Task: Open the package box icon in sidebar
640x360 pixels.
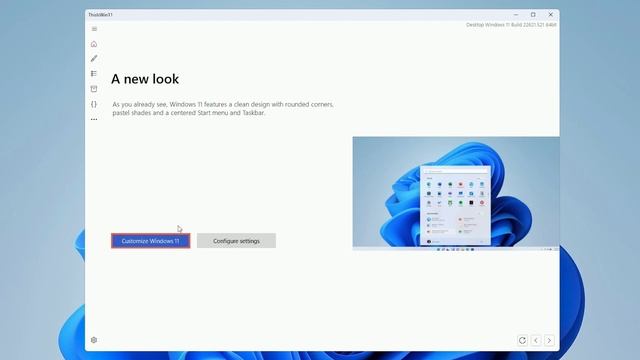Action: pyautogui.click(x=94, y=89)
